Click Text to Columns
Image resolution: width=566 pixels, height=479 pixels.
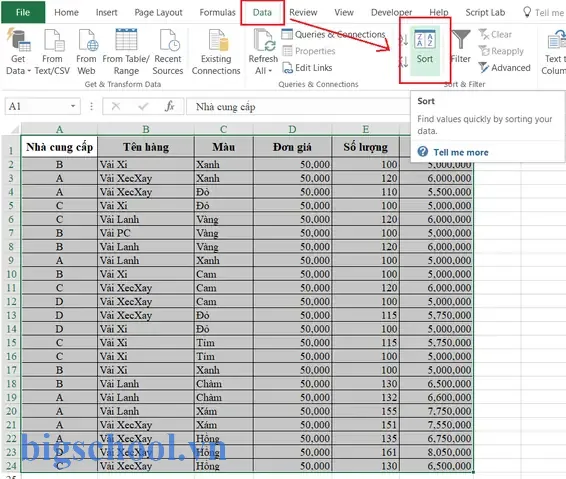554,52
